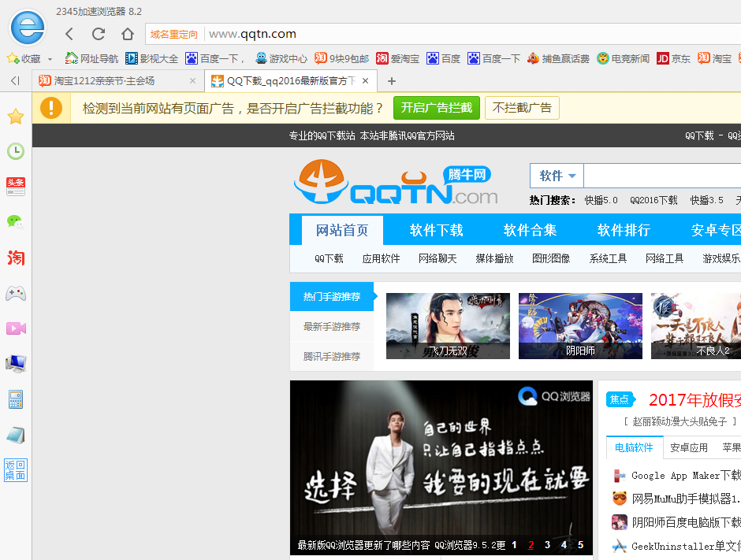Screen dimensions: 741x560
Task: Open the 9块9包邮 bookmark
Action: click(341, 58)
